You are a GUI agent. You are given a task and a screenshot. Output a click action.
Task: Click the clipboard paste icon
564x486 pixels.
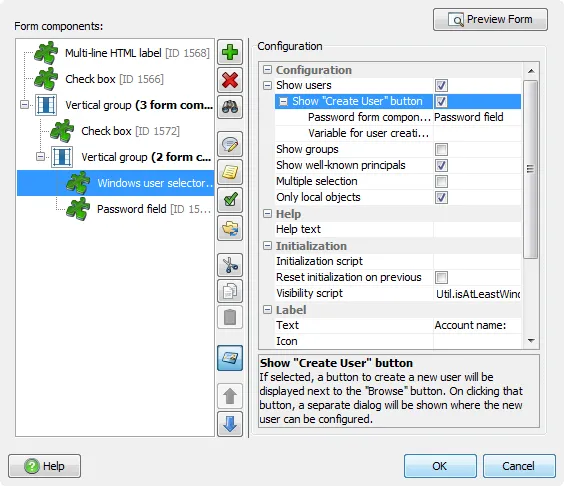pos(230,317)
